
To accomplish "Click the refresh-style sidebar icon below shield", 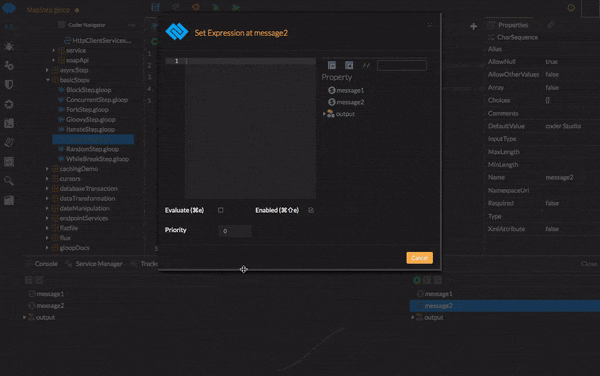I will (9, 104).
